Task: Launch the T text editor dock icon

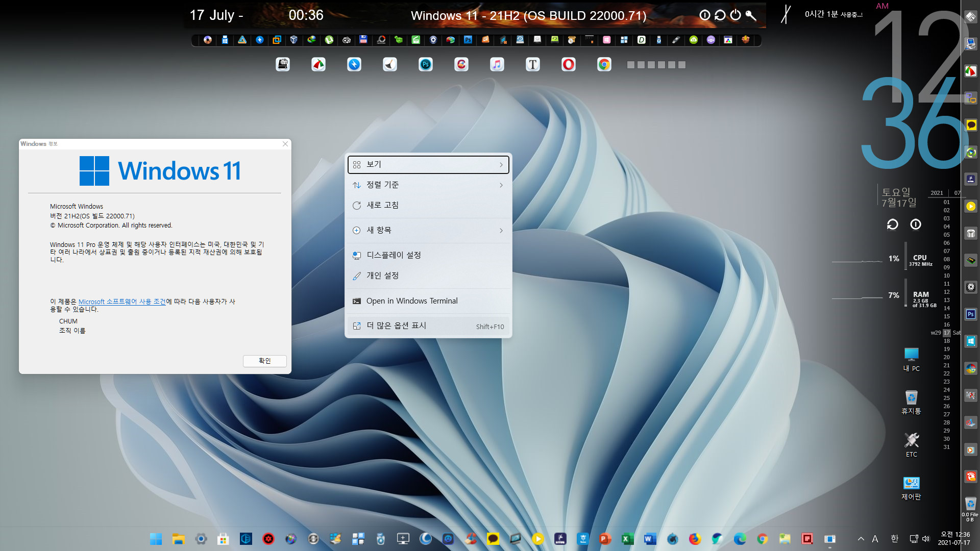Action: coord(532,64)
